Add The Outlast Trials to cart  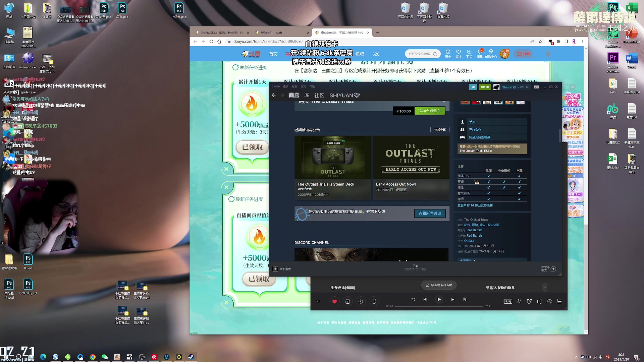(x=430, y=111)
